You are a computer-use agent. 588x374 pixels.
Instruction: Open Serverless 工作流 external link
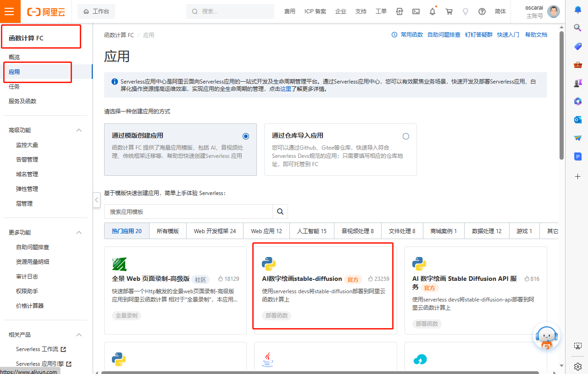coord(41,350)
